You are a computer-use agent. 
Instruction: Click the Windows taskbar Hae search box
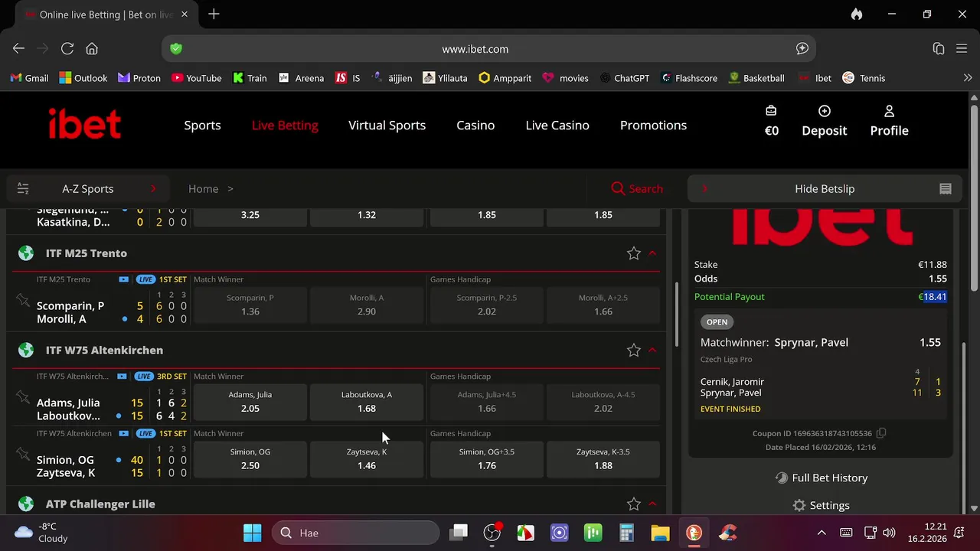pos(356,533)
